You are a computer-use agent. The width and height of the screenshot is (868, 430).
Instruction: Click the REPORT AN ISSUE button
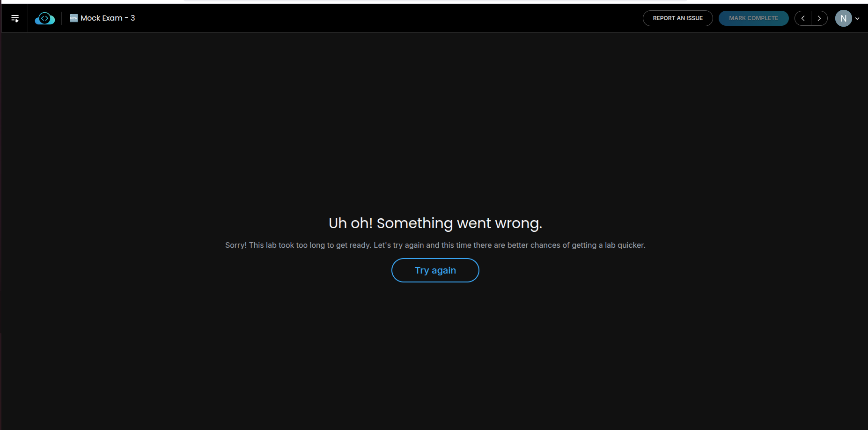[x=678, y=18]
